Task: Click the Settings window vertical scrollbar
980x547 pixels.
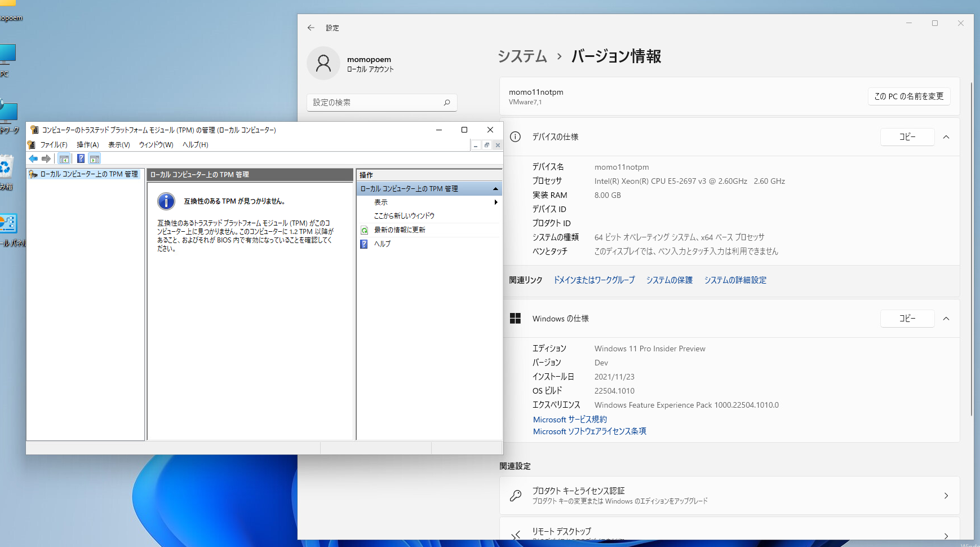Action: (x=971, y=248)
